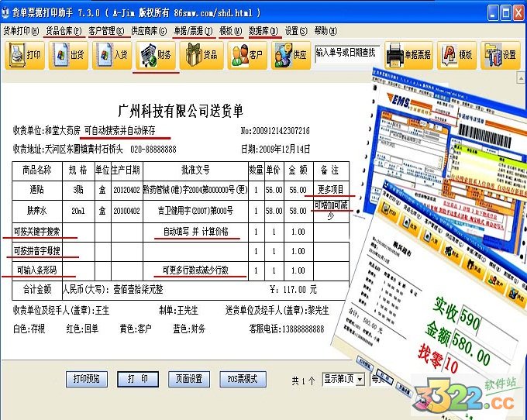Open the 模板(M) menu
Screen dimensions: 527x420
[231, 31]
